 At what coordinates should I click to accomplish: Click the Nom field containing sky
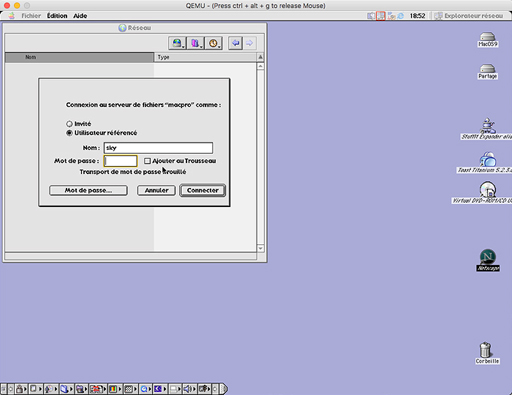coord(158,148)
